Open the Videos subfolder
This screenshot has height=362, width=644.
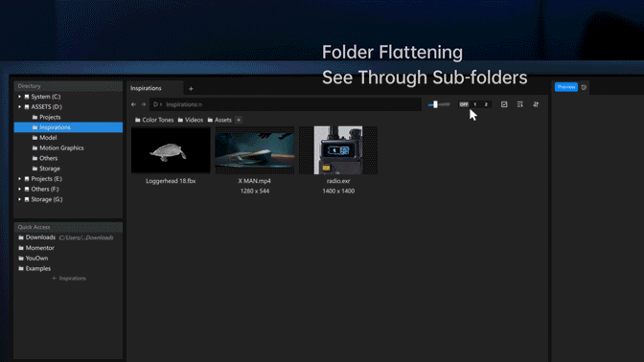point(191,120)
